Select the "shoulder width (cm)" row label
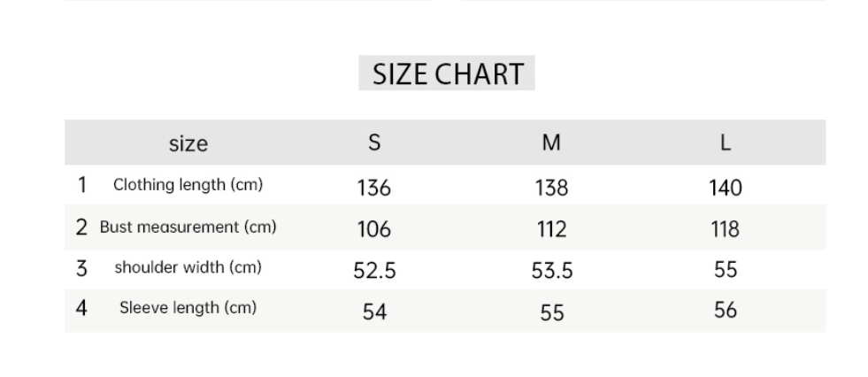The width and height of the screenshot is (868, 377). [x=188, y=268]
